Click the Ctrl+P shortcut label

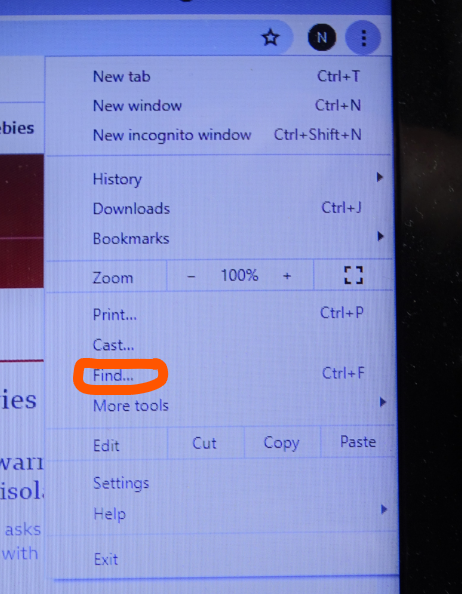(342, 313)
